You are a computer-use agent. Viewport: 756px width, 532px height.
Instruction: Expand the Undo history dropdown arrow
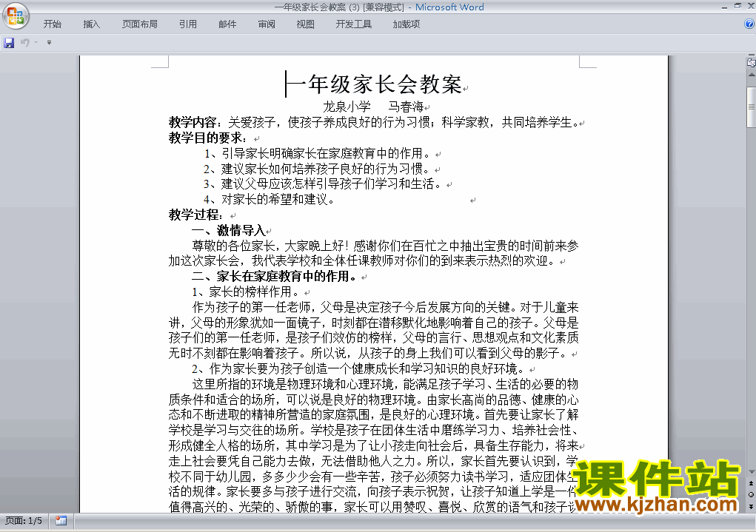click(36, 42)
